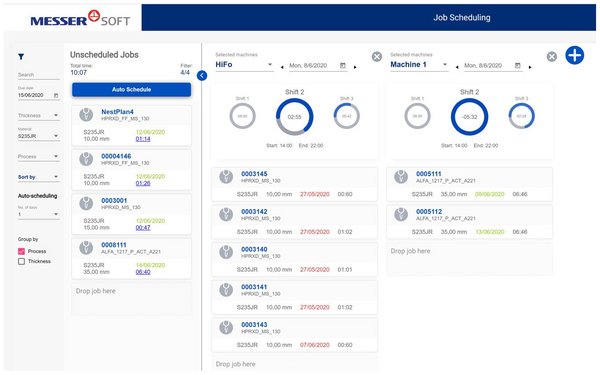Uncheck the Process group-by checkbox
Screen dimensions: 600x375
[21, 251]
